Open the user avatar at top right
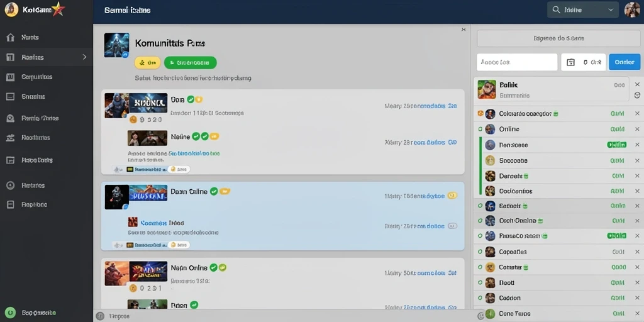644x322 pixels. [631, 9]
